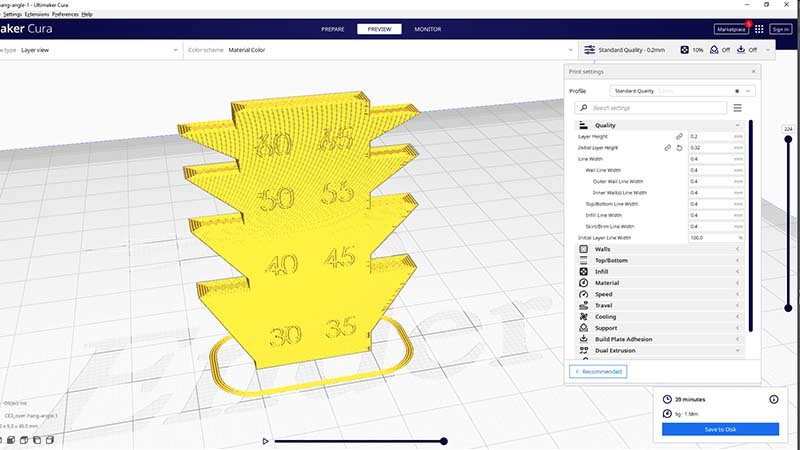Click Save to Disk
This screenshot has width=800, height=450.
point(720,429)
